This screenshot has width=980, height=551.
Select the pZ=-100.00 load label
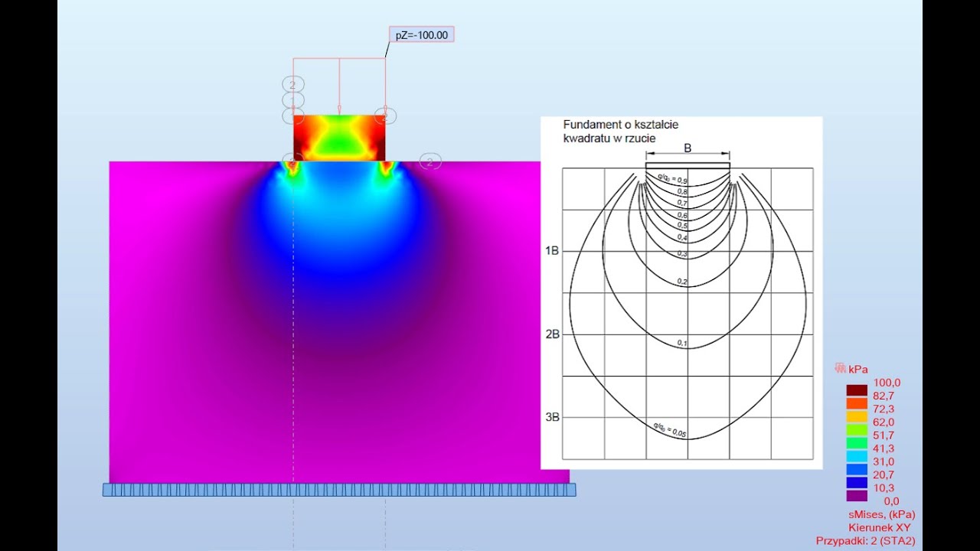tap(422, 34)
